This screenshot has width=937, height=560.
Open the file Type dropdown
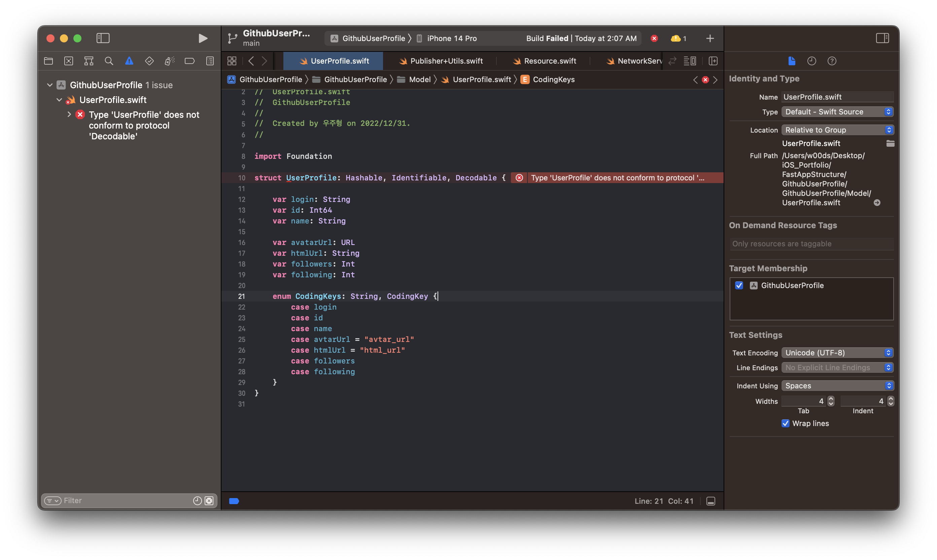tap(837, 112)
